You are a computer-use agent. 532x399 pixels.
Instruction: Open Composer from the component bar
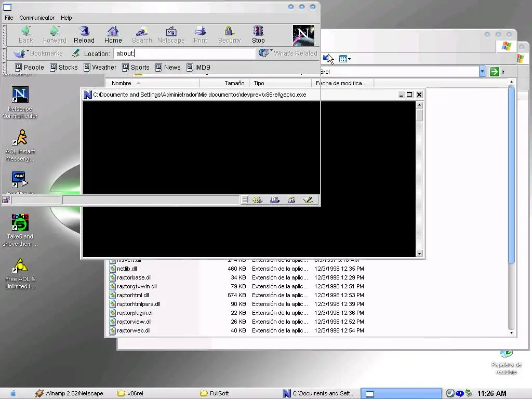tap(308, 200)
